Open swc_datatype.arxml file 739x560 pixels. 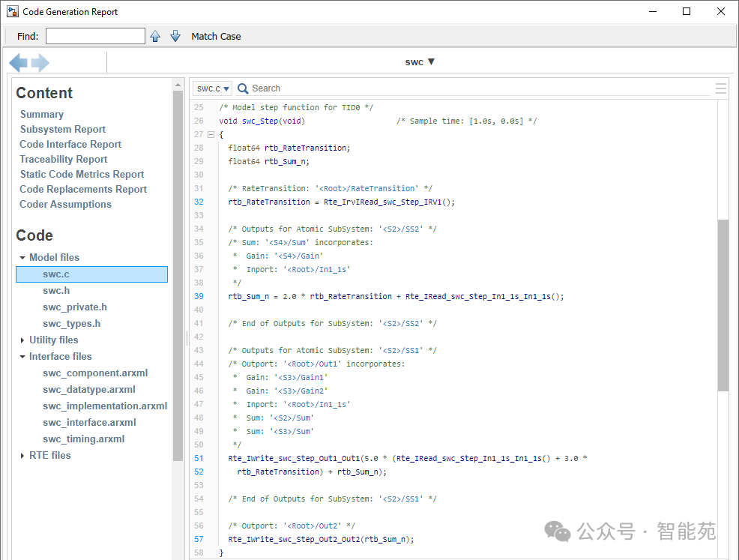pos(88,390)
